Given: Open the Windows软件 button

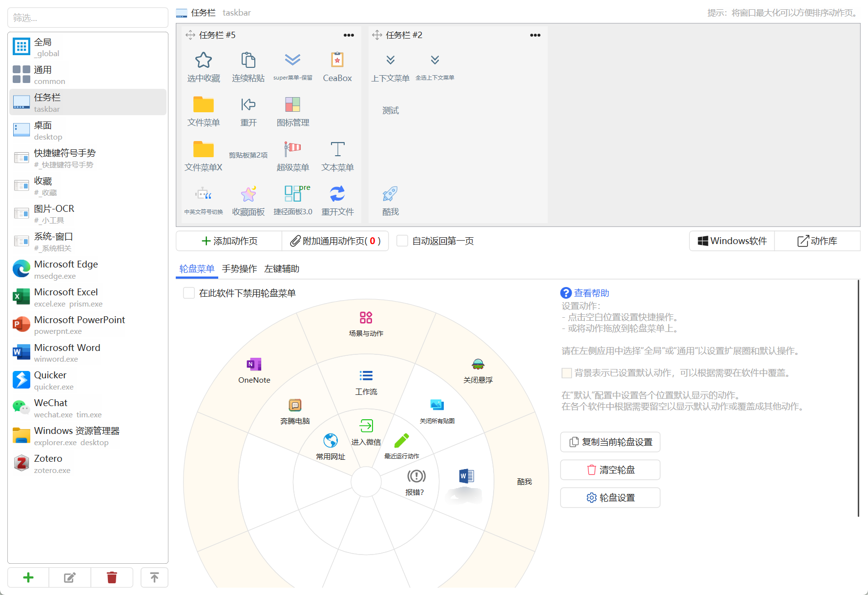Looking at the screenshot, I should coord(732,241).
